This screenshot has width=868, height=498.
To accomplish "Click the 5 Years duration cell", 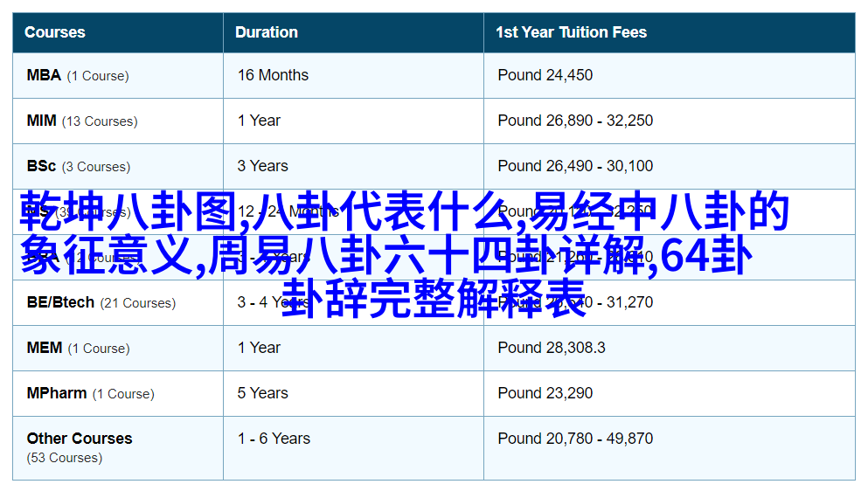I will pyautogui.click(x=262, y=393).
